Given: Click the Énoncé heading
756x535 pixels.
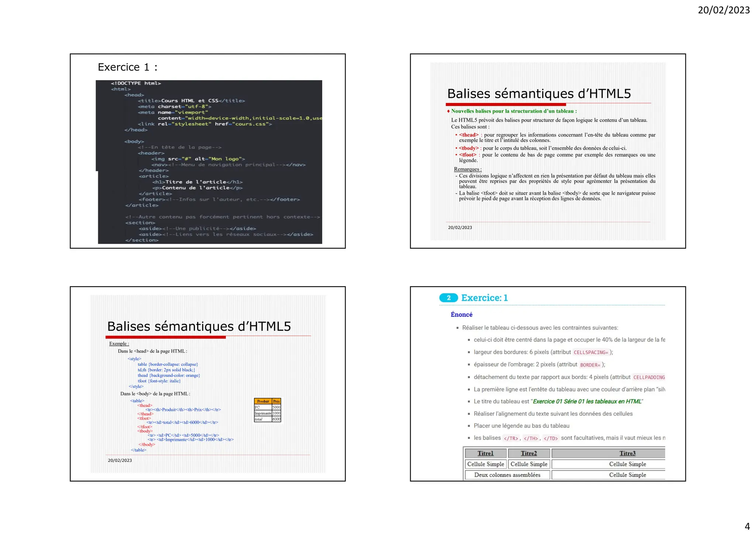Looking at the screenshot, I should (461, 314).
